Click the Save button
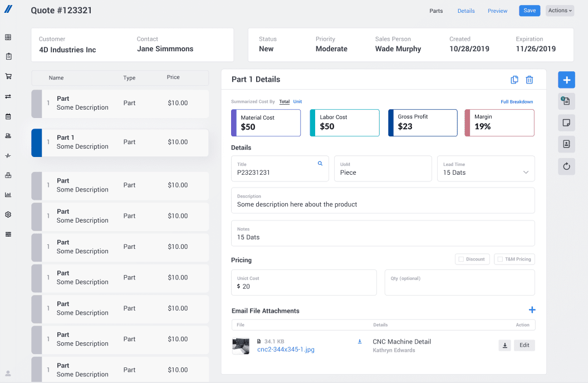Viewport: 588px width, 383px height. pyautogui.click(x=529, y=10)
